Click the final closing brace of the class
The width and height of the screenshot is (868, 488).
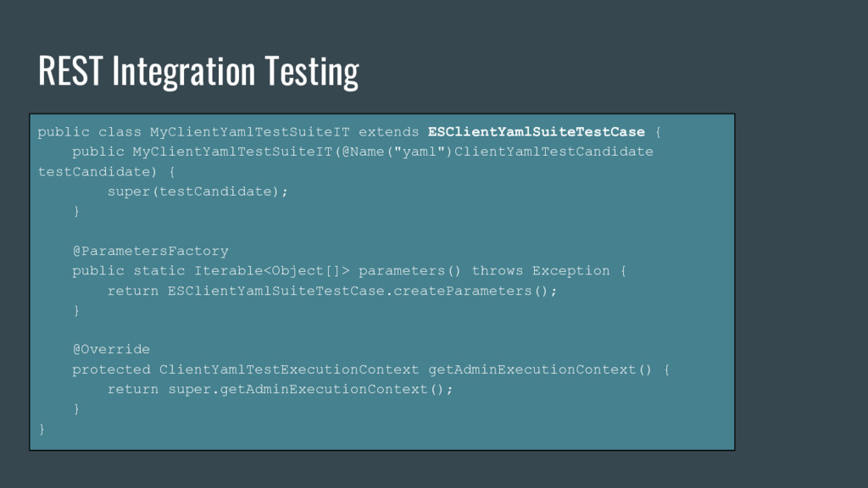(42, 429)
